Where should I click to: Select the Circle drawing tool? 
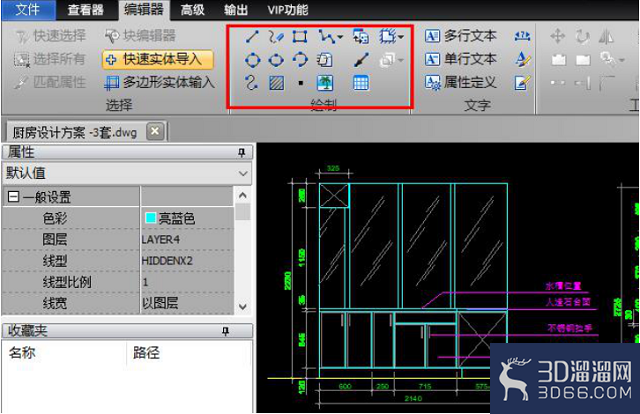click(x=252, y=60)
